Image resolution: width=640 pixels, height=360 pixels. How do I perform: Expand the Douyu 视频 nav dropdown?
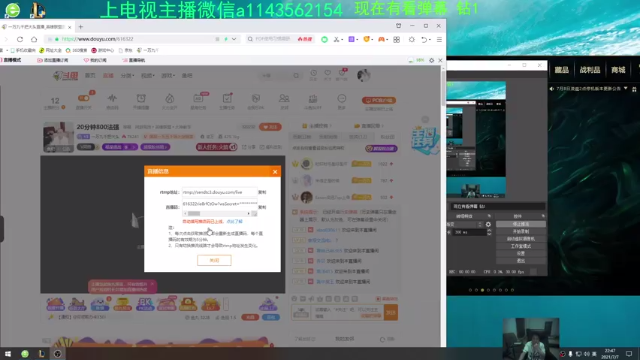click(147, 76)
